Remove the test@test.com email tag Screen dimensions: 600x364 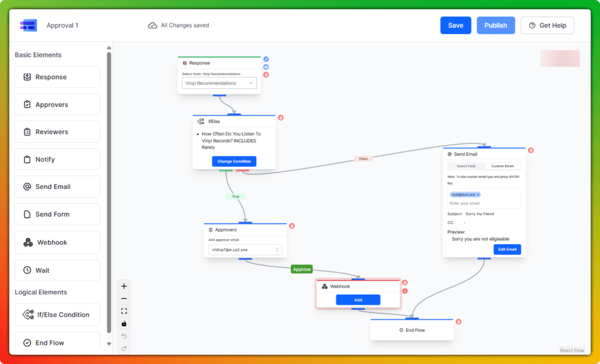(478, 194)
